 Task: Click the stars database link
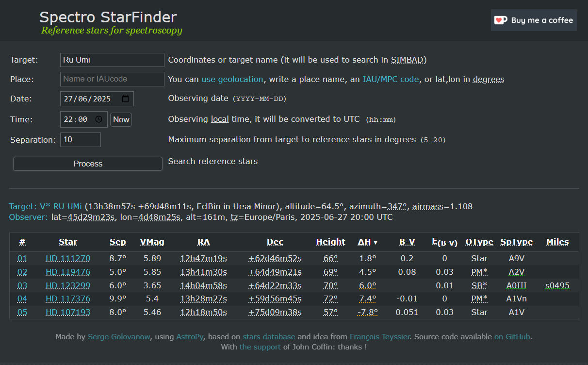pyautogui.click(x=269, y=336)
